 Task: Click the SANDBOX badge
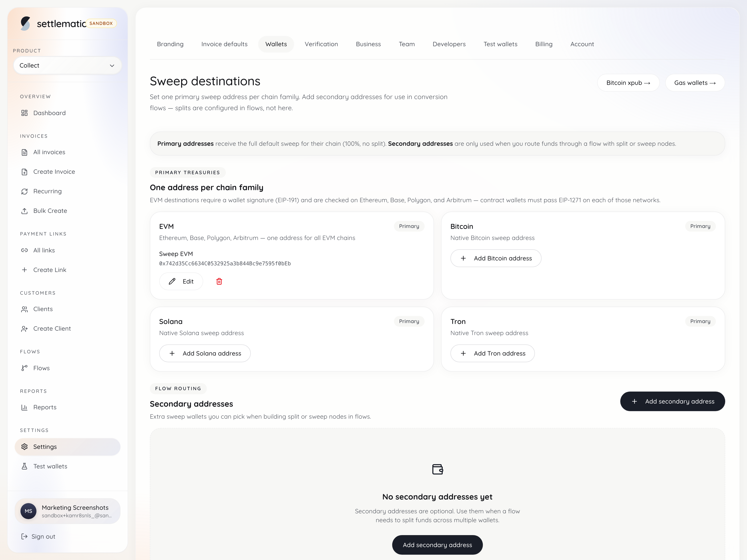[101, 23]
